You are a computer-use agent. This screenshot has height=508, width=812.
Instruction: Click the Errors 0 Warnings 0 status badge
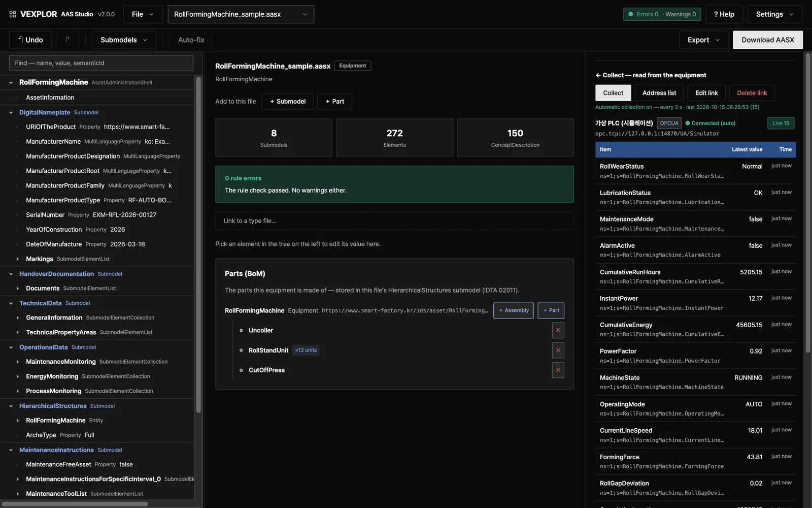tap(662, 14)
